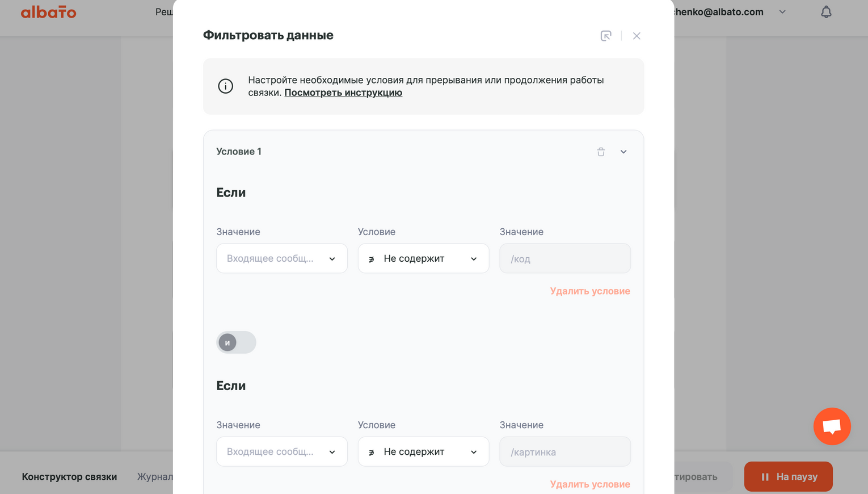Open second Входящее сообщ... value dropdown
The width and height of the screenshot is (868, 494).
click(x=281, y=451)
